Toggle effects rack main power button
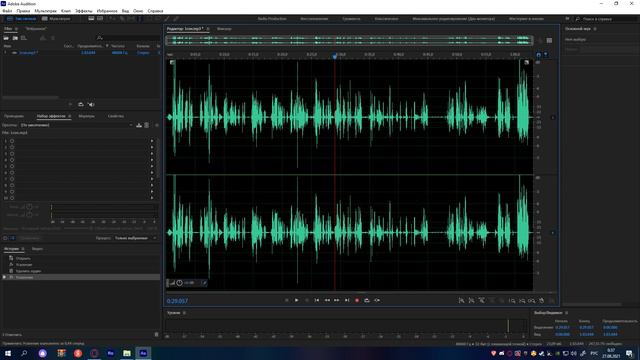This screenshot has width=640, height=360. [x=5, y=238]
